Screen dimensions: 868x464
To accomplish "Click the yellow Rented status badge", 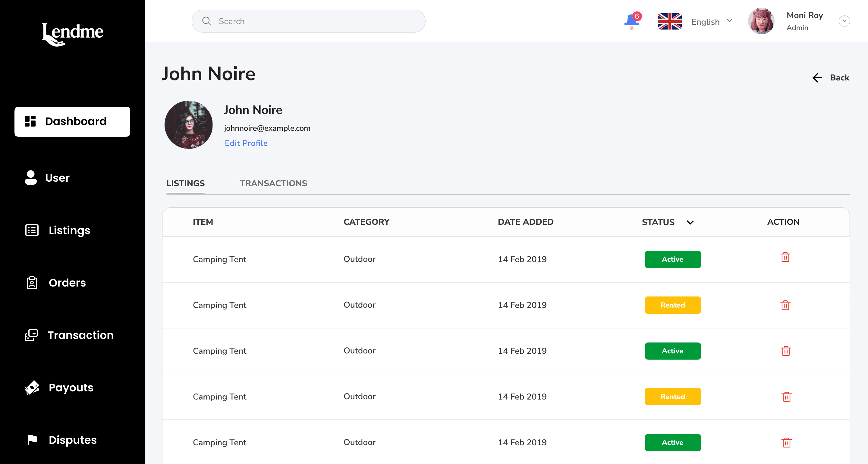I will 673,305.
